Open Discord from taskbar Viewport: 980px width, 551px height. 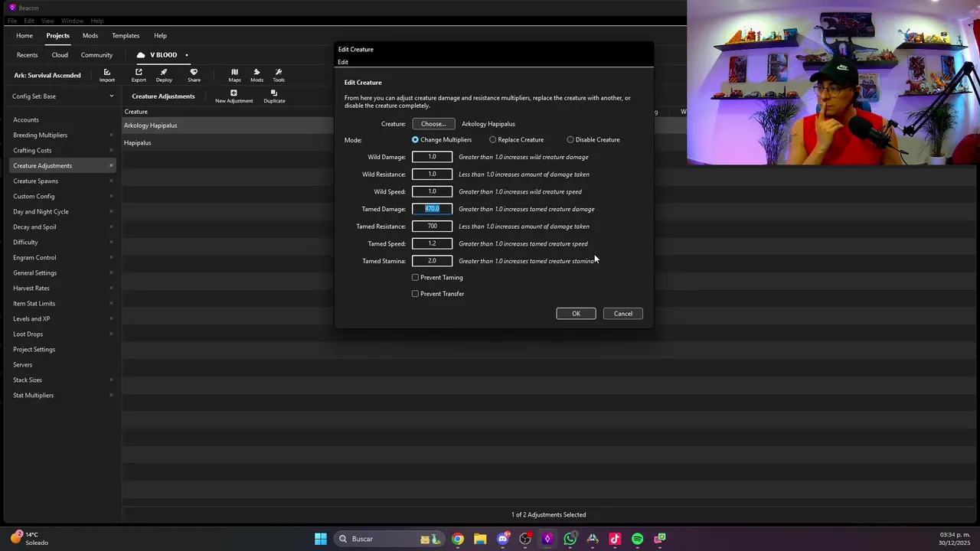(x=503, y=539)
